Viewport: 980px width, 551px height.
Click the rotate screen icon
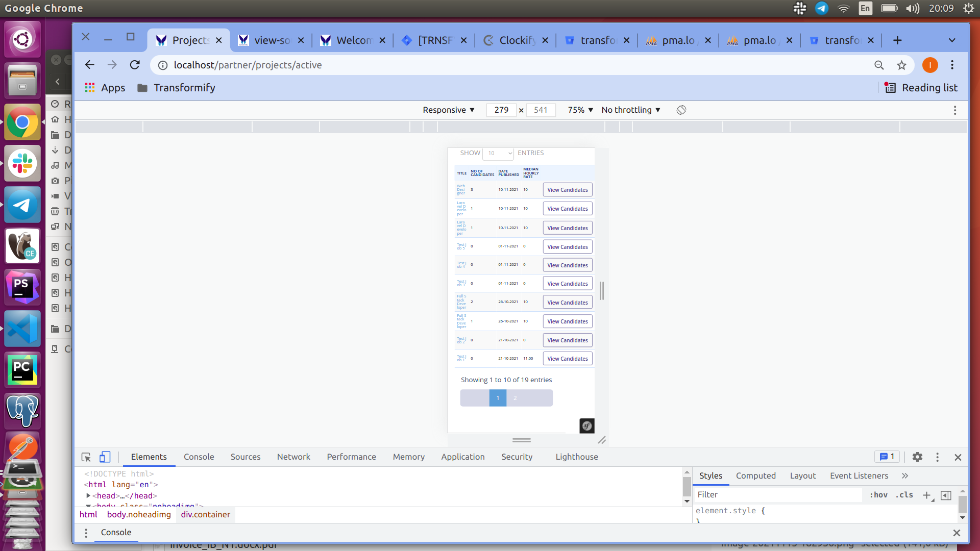tap(681, 110)
